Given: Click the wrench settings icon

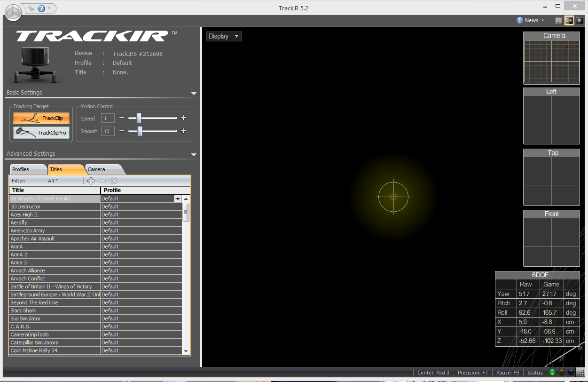Looking at the screenshot, I should click(x=31, y=8).
